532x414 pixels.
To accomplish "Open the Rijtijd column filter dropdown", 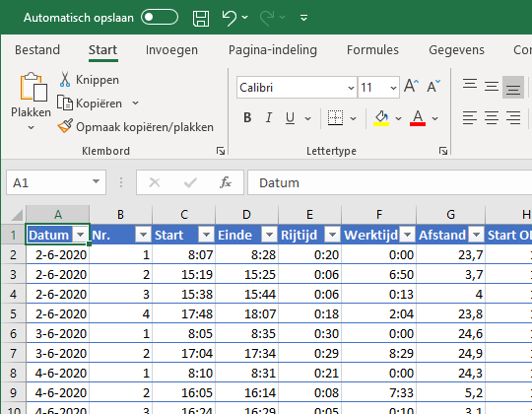I will pos(332,235).
